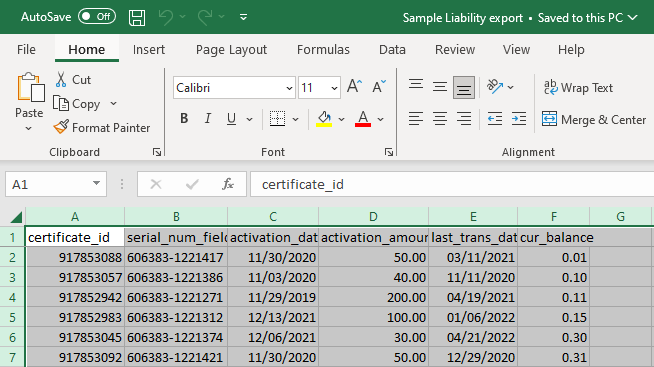Toggle Italic formatting
The image size is (654, 367).
click(x=208, y=119)
